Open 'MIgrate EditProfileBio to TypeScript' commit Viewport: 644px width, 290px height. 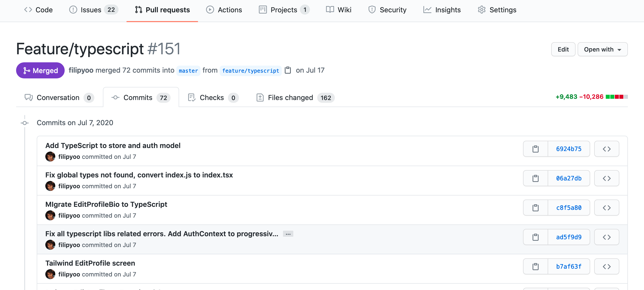click(106, 204)
